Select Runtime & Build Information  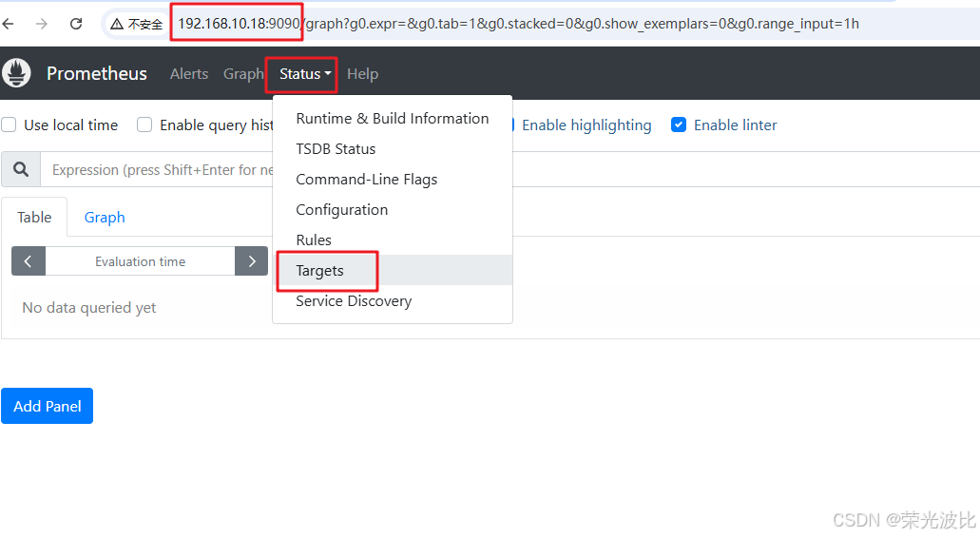(x=393, y=118)
